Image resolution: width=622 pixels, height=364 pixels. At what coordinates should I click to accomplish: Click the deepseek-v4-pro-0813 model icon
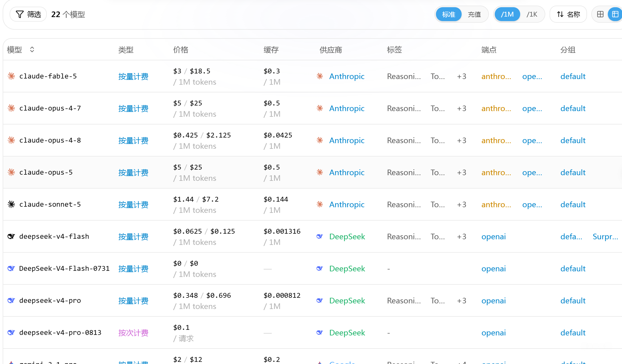pyautogui.click(x=11, y=332)
